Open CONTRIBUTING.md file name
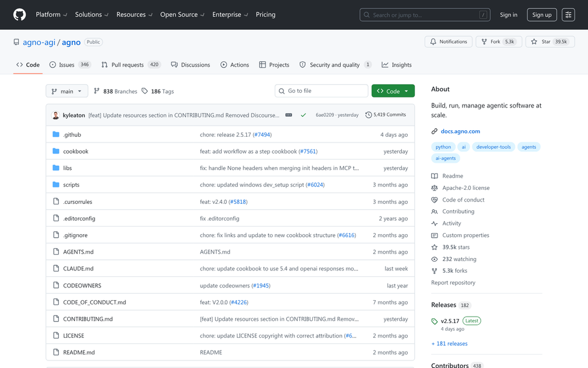The image size is (588, 368). (x=87, y=319)
